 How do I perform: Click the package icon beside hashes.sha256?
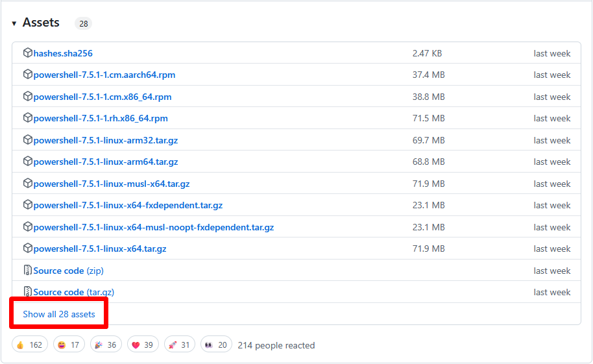pyautogui.click(x=28, y=53)
